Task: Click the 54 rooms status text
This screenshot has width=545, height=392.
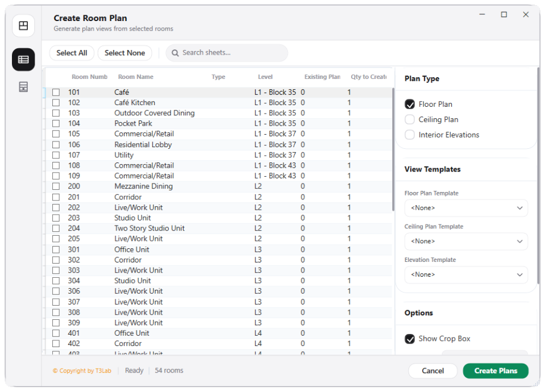Action: tap(169, 371)
